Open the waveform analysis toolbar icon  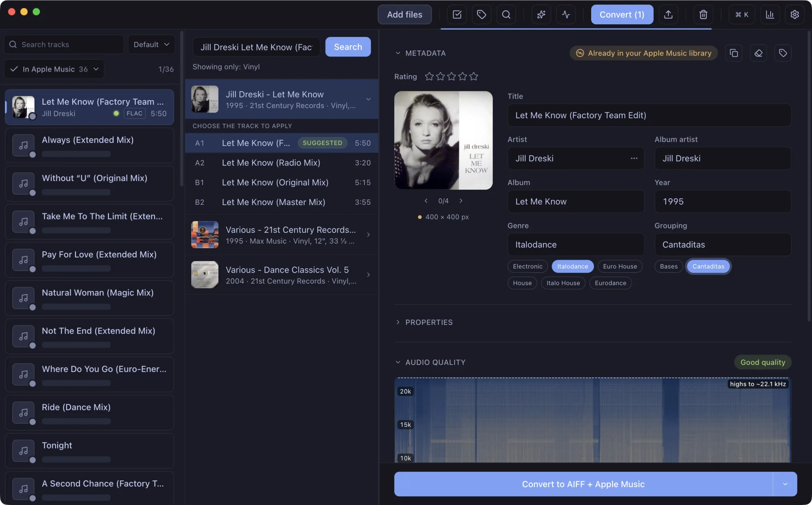[x=566, y=15]
